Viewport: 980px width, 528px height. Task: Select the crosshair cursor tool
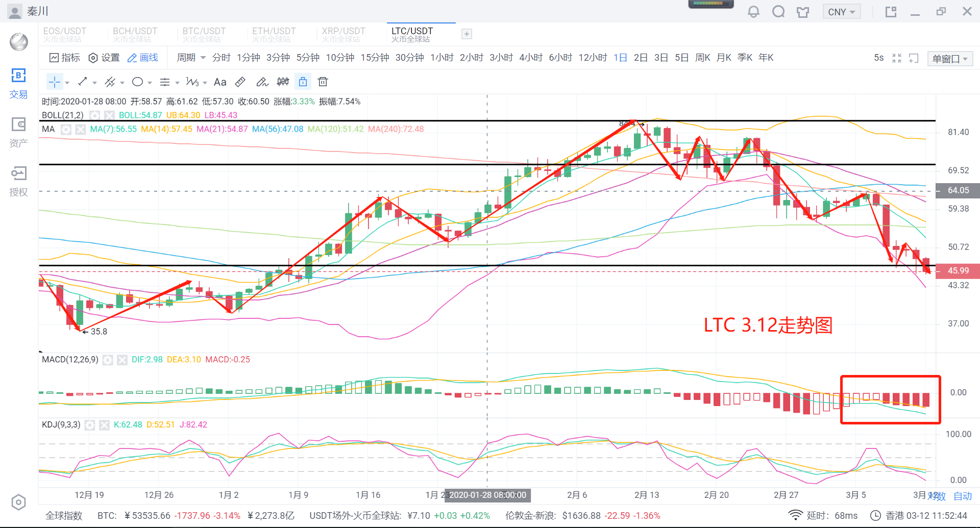55,82
